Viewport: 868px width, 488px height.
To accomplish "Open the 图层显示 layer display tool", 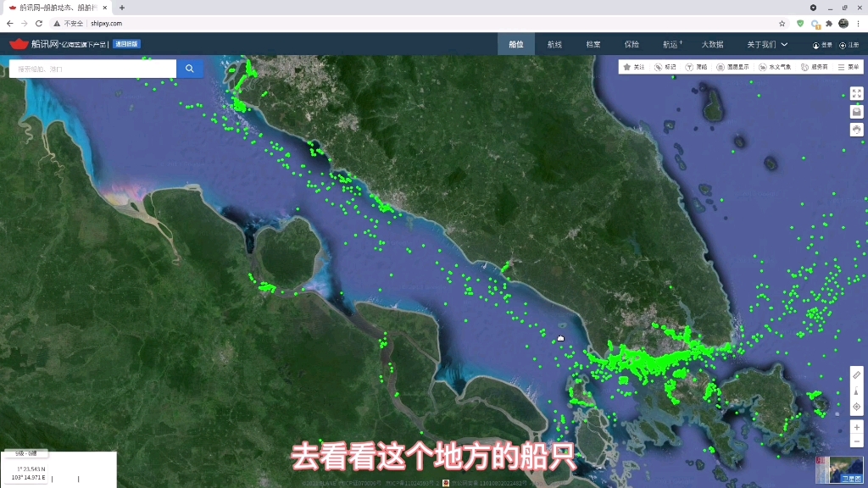I will pos(733,67).
